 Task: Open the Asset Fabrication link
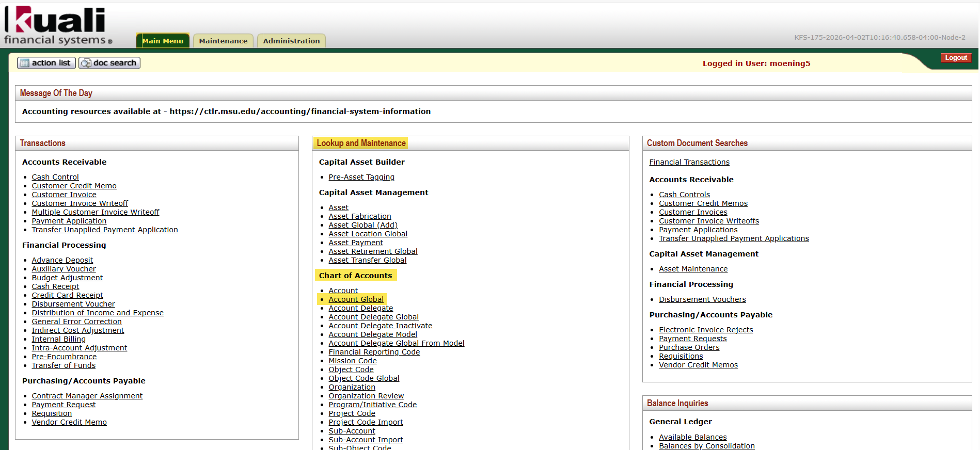coord(360,216)
